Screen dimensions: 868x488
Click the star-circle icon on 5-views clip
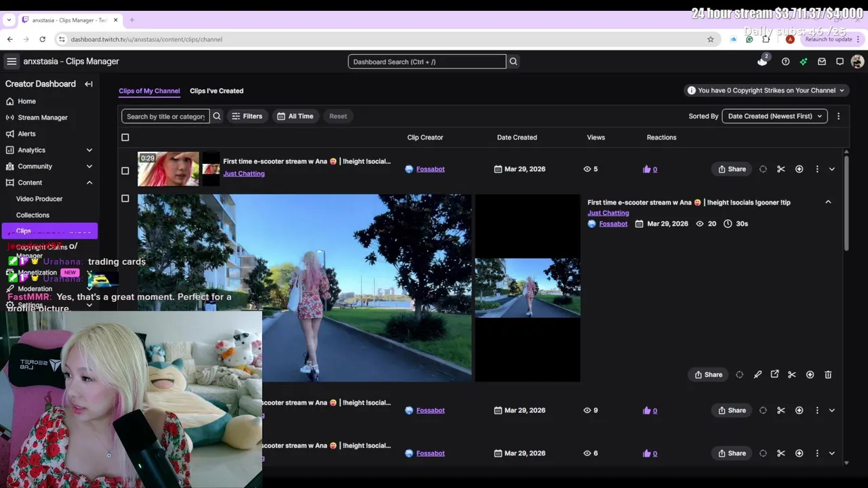coord(800,169)
